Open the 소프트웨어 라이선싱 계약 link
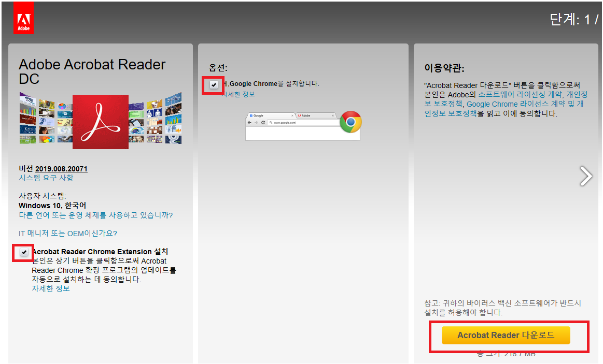 pyautogui.click(x=520, y=94)
